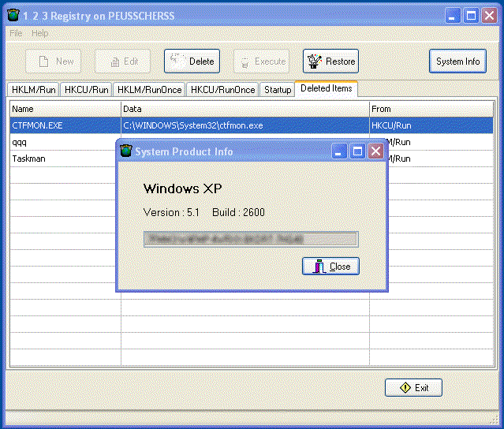Image resolution: width=504 pixels, height=429 pixels.
Task: Switch to the HKLM/Run tab
Action: point(33,90)
